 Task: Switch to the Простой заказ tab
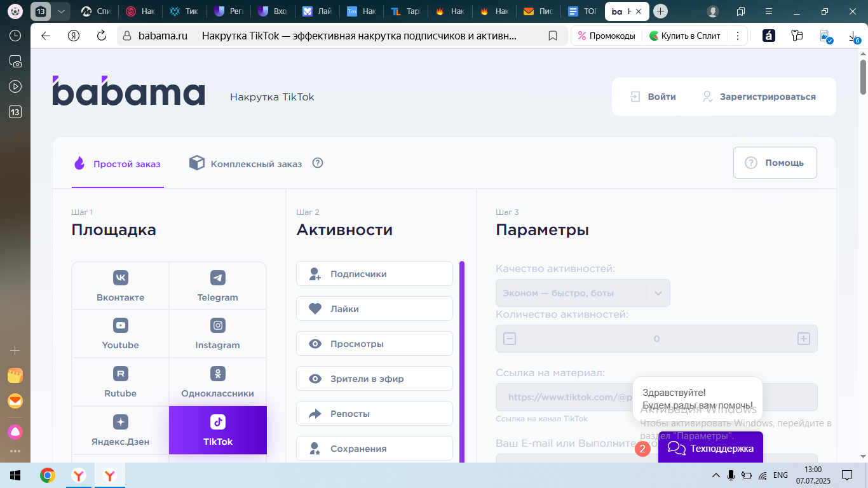(118, 163)
